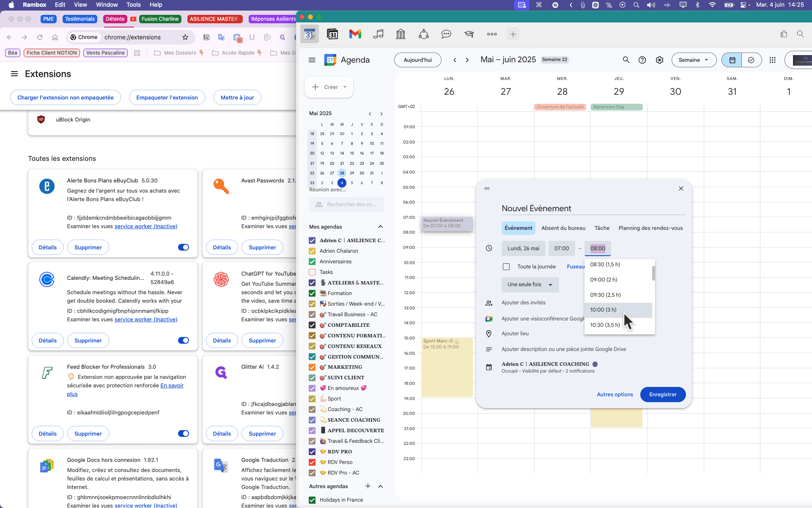Bookmark page with star in Chrome address bar
The image size is (812, 508).
(x=185, y=37)
